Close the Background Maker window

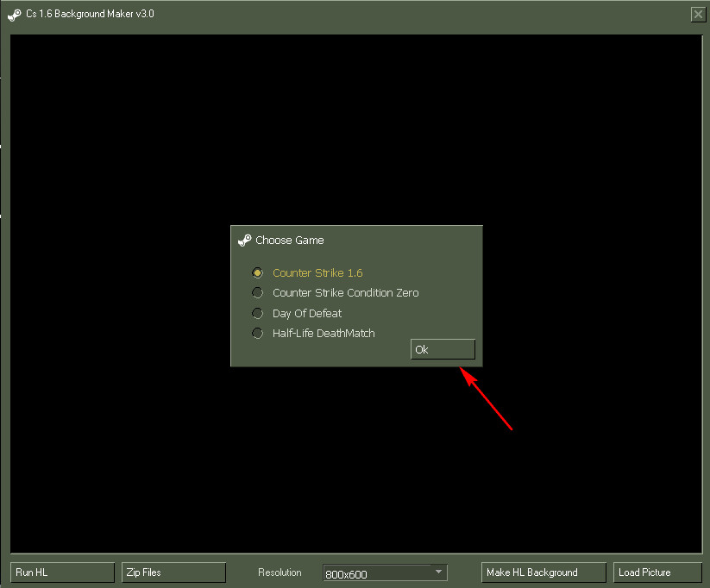pyautogui.click(x=698, y=15)
